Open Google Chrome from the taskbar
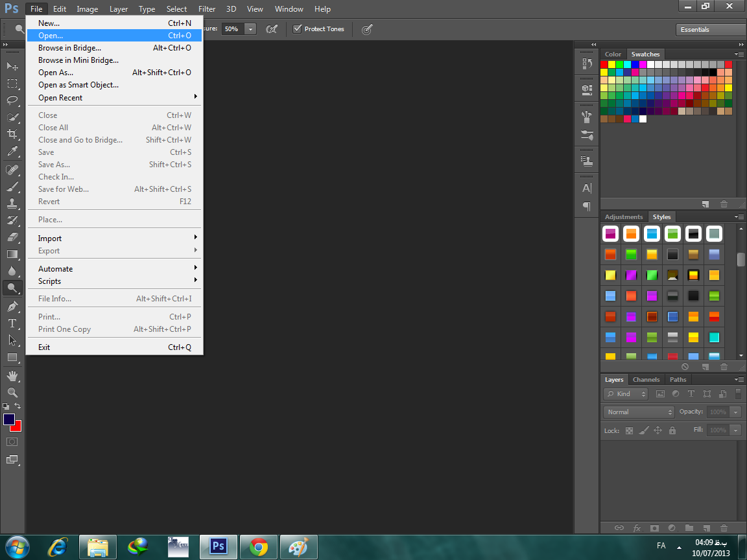 (x=258, y=547)
